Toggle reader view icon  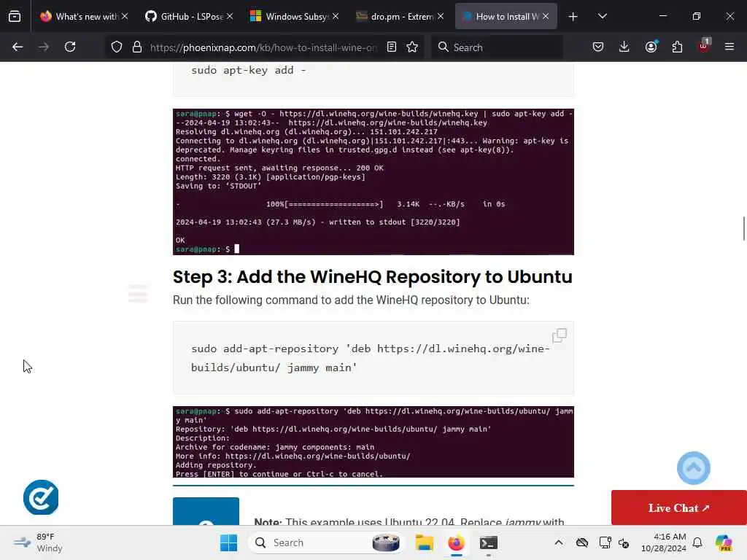coord(392,47)
